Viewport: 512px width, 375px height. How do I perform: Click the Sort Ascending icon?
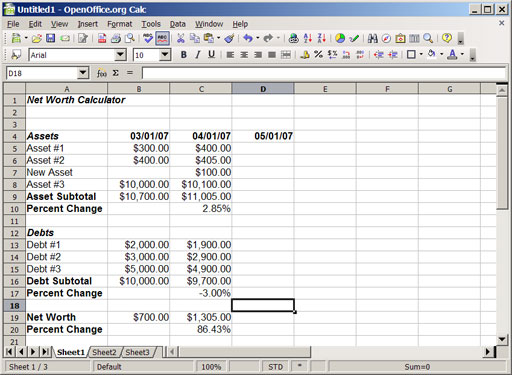point(308,38)
